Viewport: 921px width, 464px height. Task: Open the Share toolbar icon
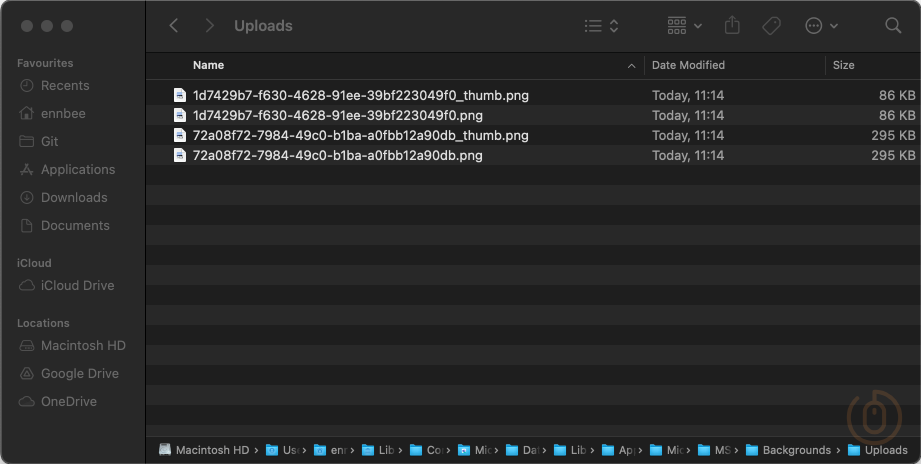(732, 26)
